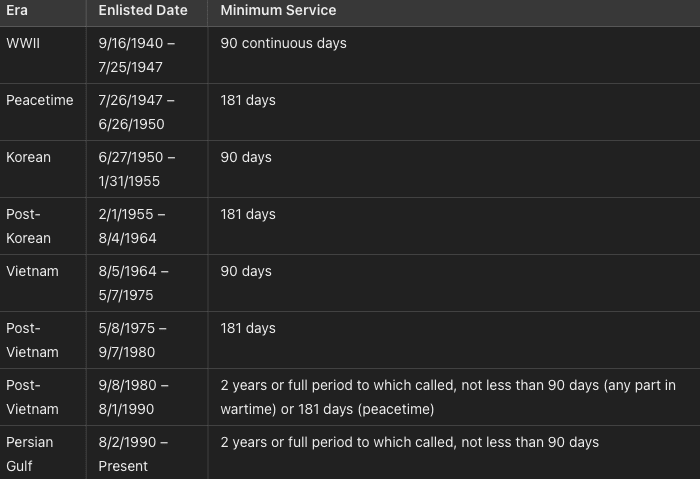Select the Persian Gulf era cell
This screenshot has width=700, height=479.
pos(30,453)
